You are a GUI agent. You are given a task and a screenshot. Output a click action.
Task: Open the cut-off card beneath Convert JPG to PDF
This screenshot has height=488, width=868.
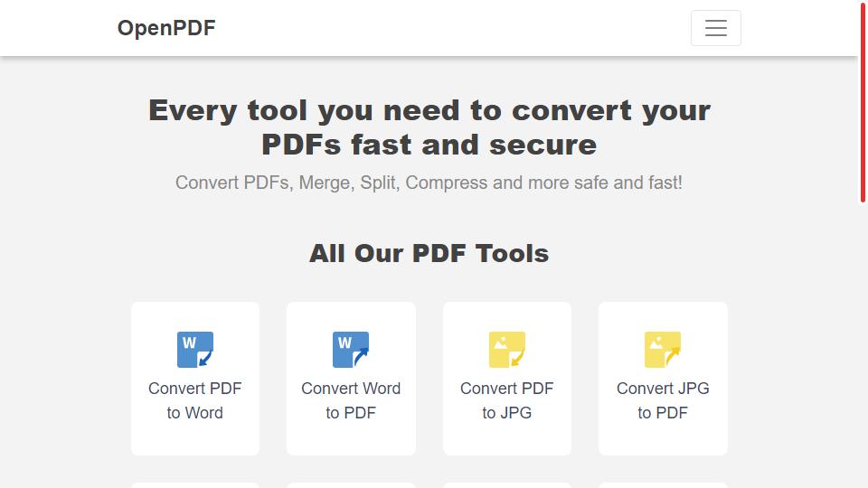point(663,485)
